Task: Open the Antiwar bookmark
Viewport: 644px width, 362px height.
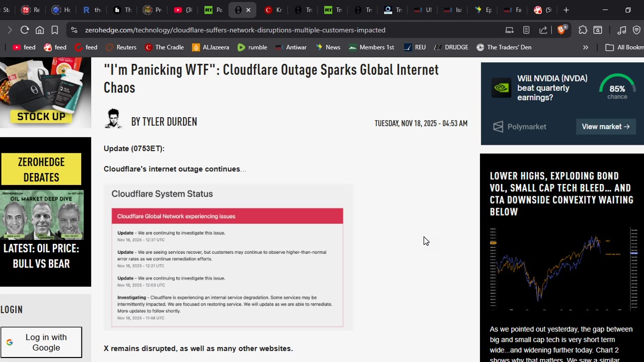Action: coord(291,47)
